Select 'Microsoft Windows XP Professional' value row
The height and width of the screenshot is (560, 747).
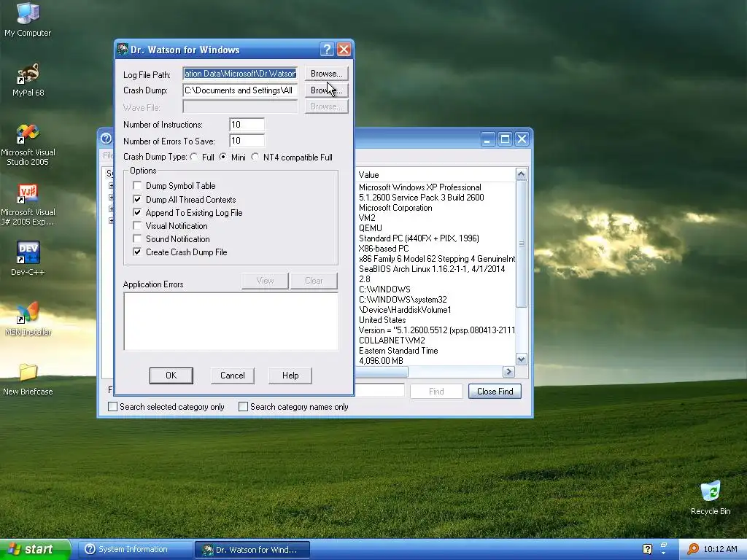coord(419,187)
